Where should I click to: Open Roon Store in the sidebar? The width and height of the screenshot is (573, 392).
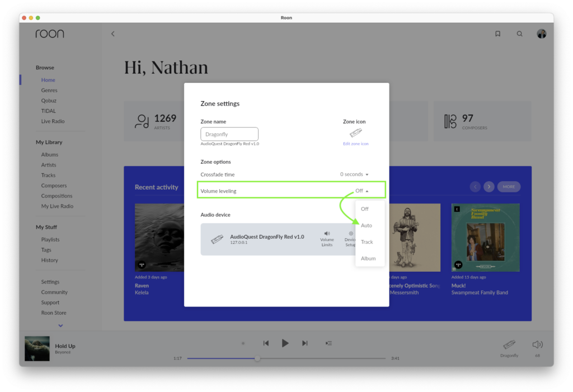point(54,313)
